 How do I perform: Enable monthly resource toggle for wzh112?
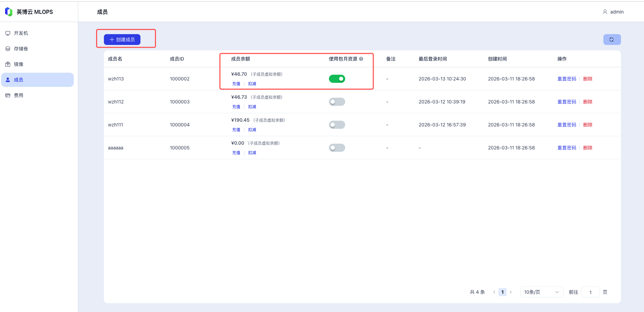337,102
